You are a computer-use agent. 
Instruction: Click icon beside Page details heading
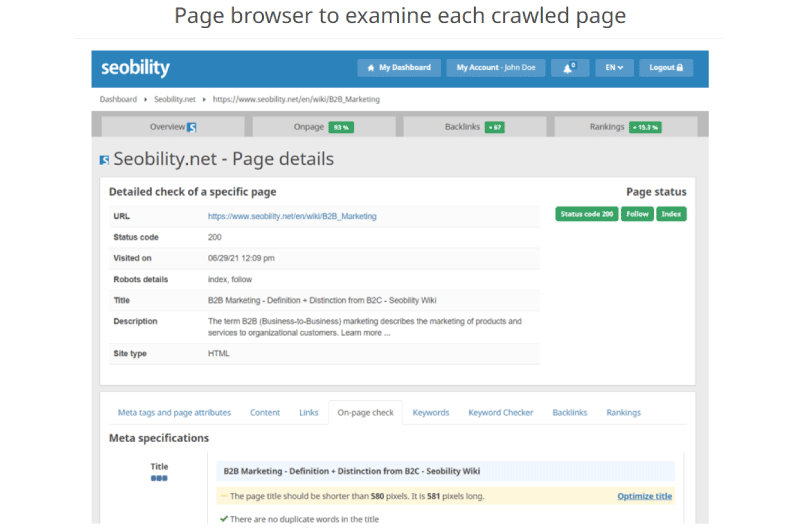click(x=104, y=160)
